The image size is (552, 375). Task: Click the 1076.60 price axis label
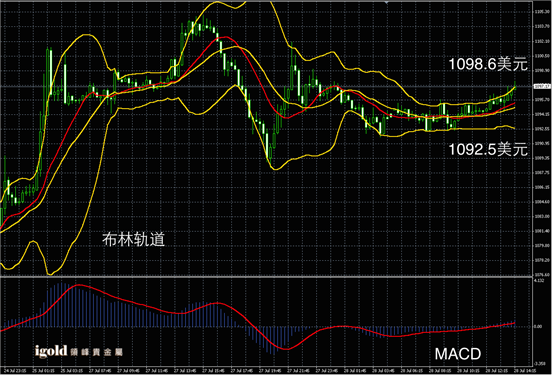click(542, 274)
